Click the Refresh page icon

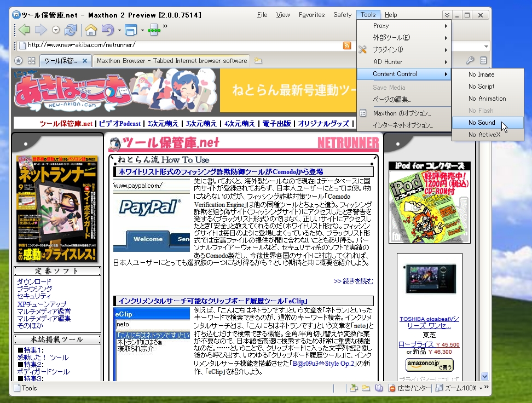coord(71,30)
